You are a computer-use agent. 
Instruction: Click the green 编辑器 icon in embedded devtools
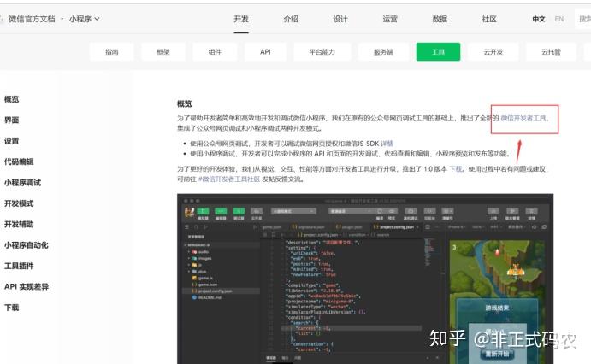221,211
